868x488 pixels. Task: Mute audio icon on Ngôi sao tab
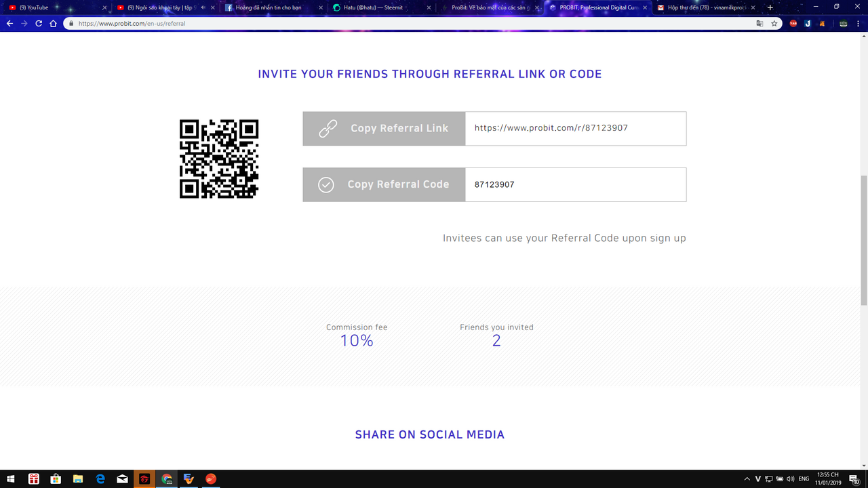tap(203, 7)
